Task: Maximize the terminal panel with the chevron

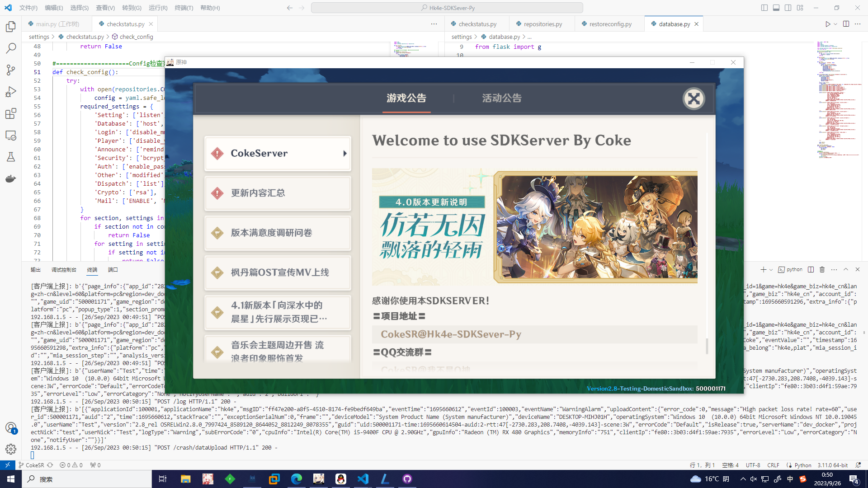Action: [x=846, y=269]
